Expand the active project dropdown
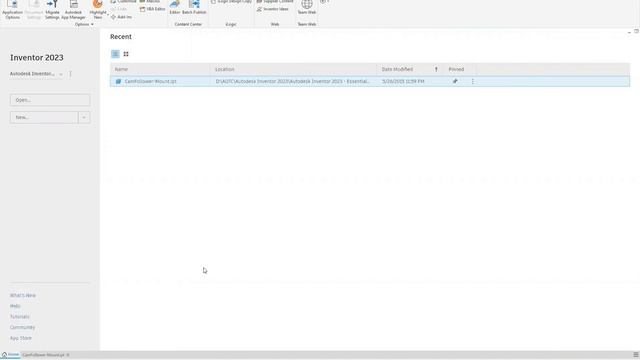This screenshot has width=640, height=360. tap(61, 74)
